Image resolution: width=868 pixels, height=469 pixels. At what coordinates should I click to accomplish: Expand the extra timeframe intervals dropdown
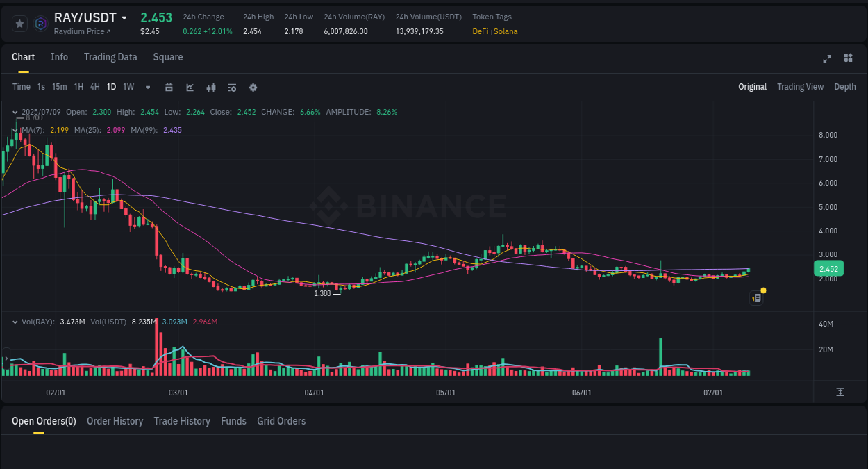pos(147,87)
